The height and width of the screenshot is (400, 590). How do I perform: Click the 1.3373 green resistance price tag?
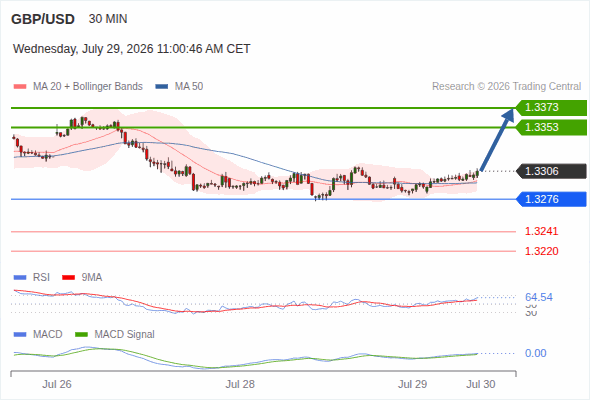click(x=551, y=108)
